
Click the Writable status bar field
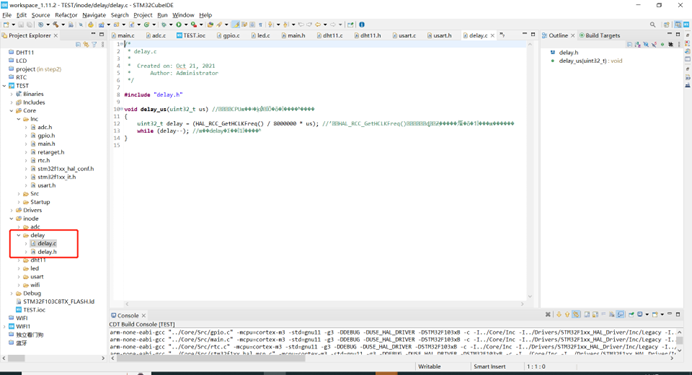[429, 366]
